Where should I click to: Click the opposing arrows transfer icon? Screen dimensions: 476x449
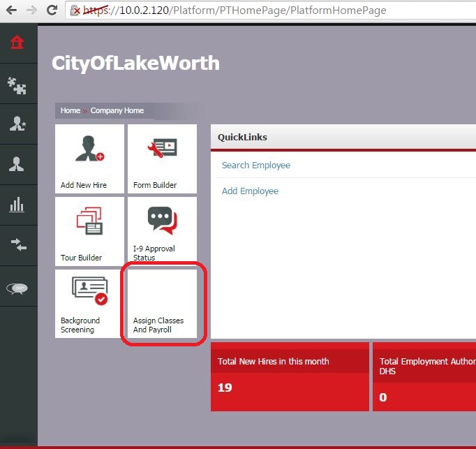click(x=17, y=245)
